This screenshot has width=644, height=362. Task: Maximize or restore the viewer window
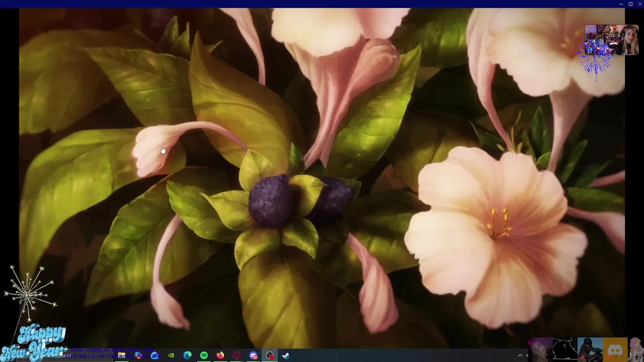tap(630, 4)
